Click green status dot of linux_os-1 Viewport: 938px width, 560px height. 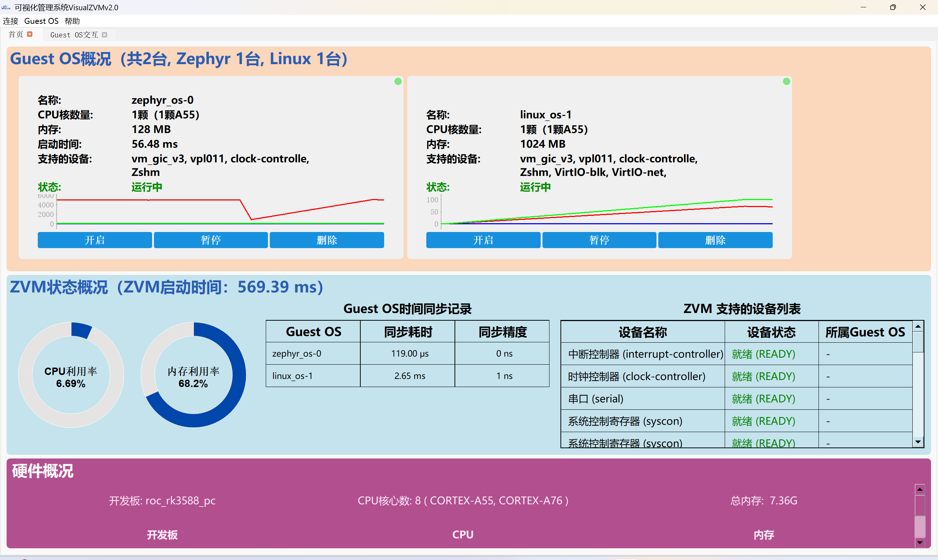click(786, 81)
